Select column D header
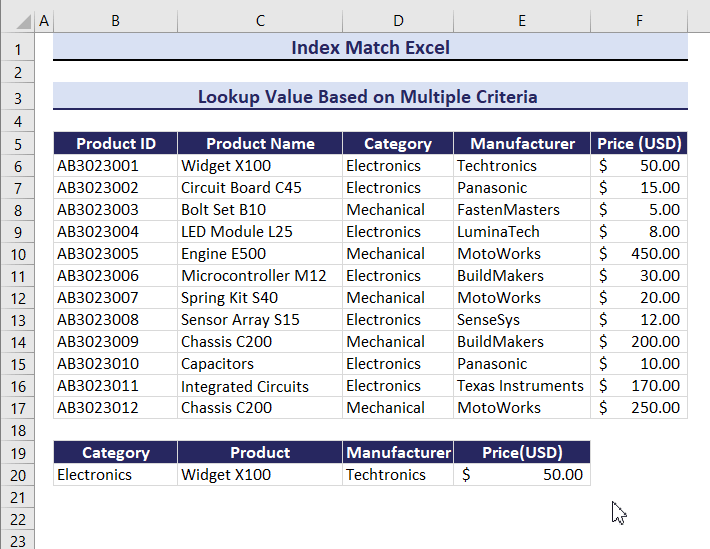Viewport: 710px width, 549px height. (x=397, y=21)
